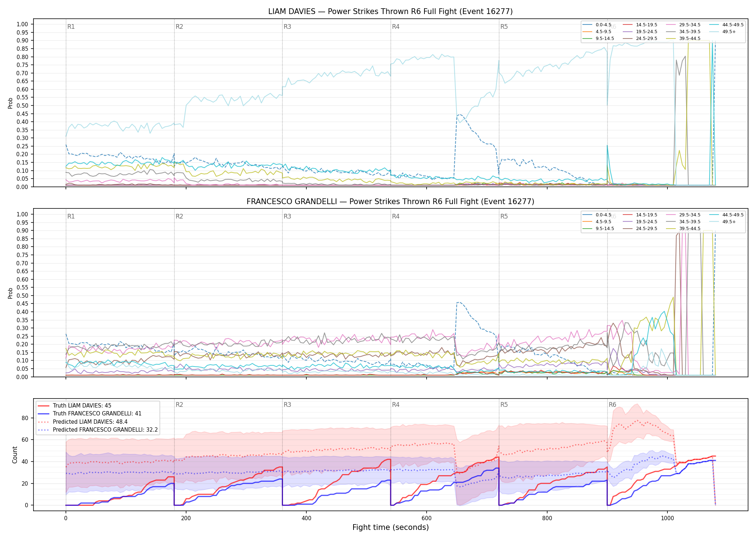Viewport: 756px width, 540px height.
Task: Select the 14.5-19.5 legend entry in Liam Davies chart
Action: pos(640,25)
